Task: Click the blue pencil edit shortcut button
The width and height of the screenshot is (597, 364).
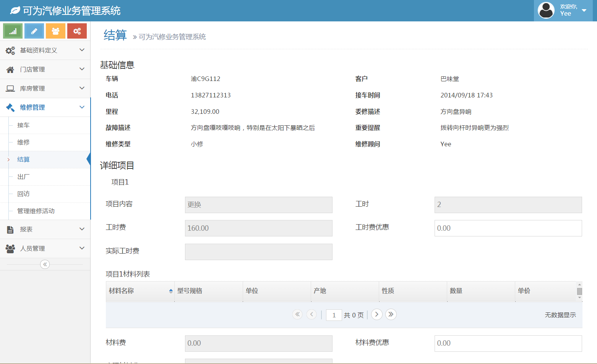Action: pyautogui.click(x=34, y=31)
